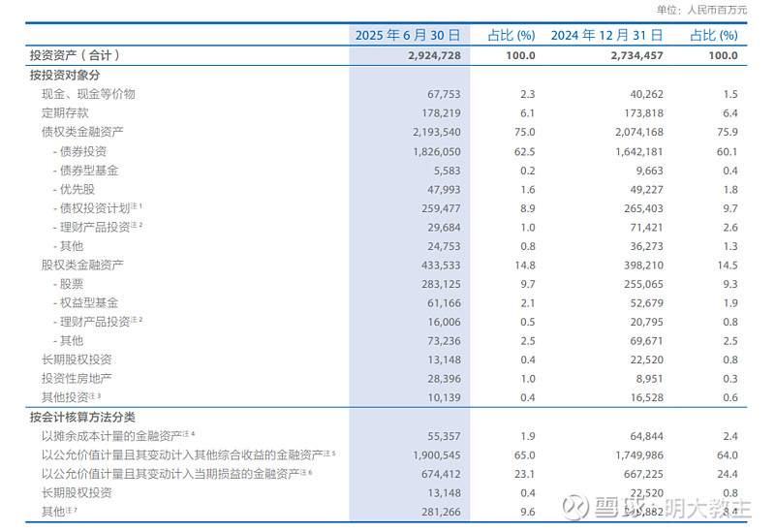Click the row label 其他投资
Image resolution: width=775 pixels, height=532 pixels.
point(65,397)
